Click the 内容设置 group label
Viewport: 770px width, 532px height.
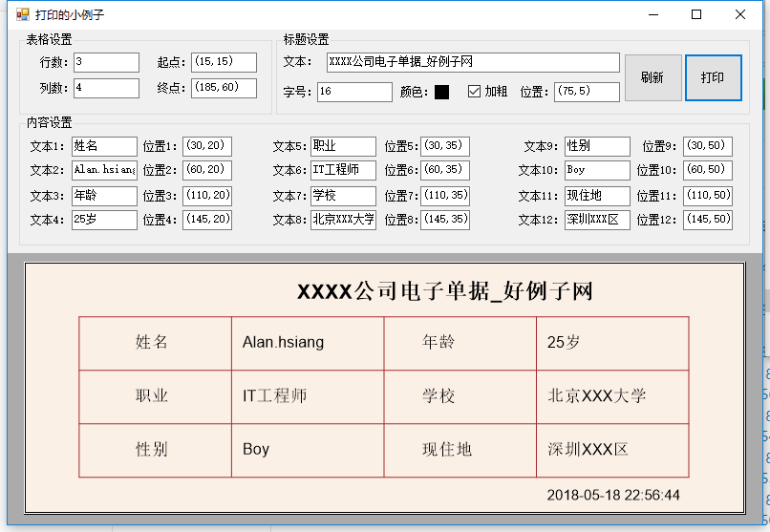click(49, 122)
